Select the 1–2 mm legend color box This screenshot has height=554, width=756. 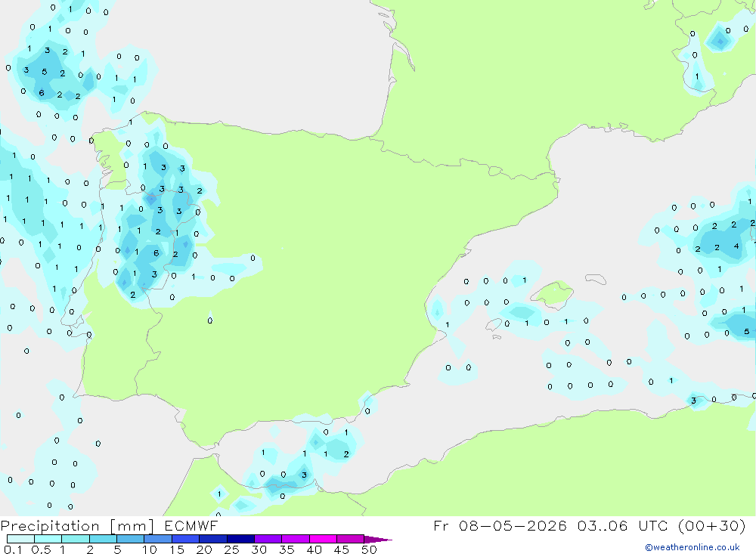coord(76,539)
